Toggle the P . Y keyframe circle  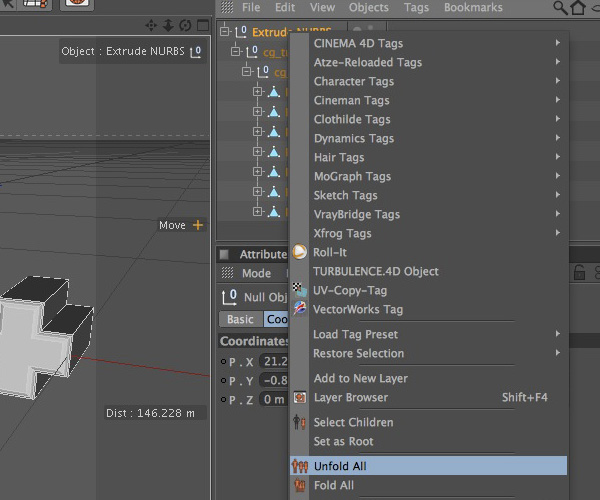223,381
